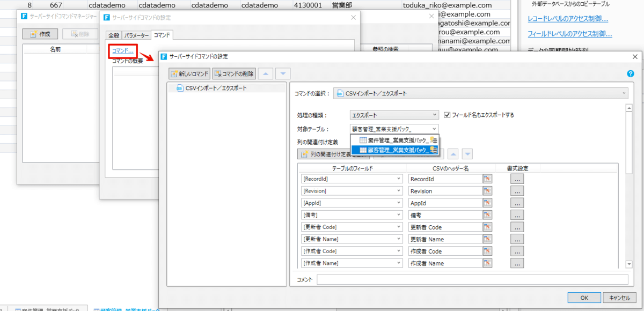The width and height of the screenshot is (644, 311).
Task: Move column mapping up arrow icon
Action: tap(453, 154)
